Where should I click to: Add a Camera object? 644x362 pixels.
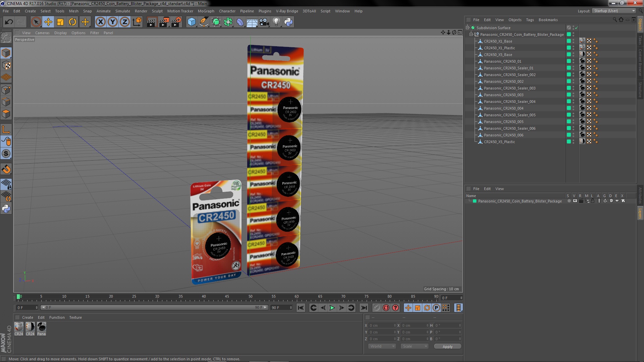click(264, 22)
